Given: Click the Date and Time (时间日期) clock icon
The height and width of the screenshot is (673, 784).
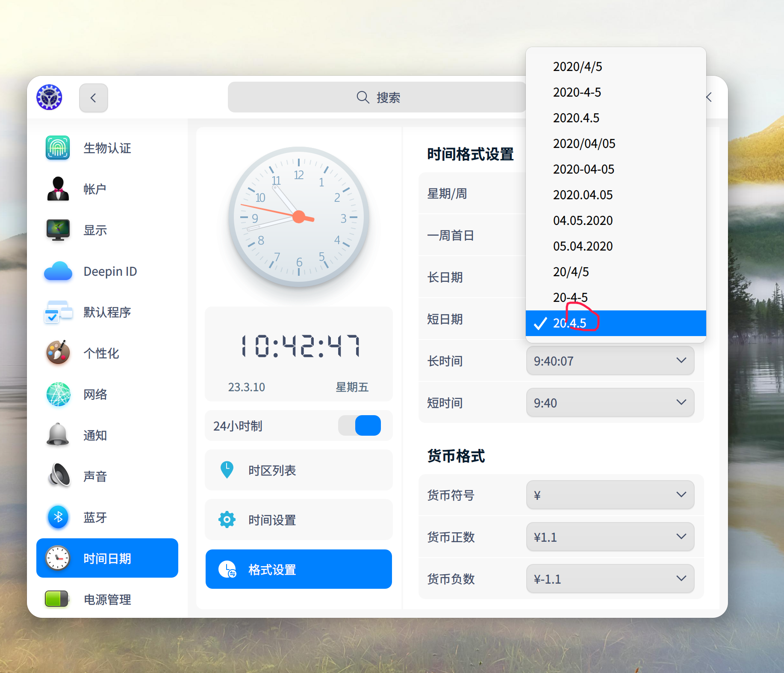Looking at the screenshot, I should tap(58, 558).
